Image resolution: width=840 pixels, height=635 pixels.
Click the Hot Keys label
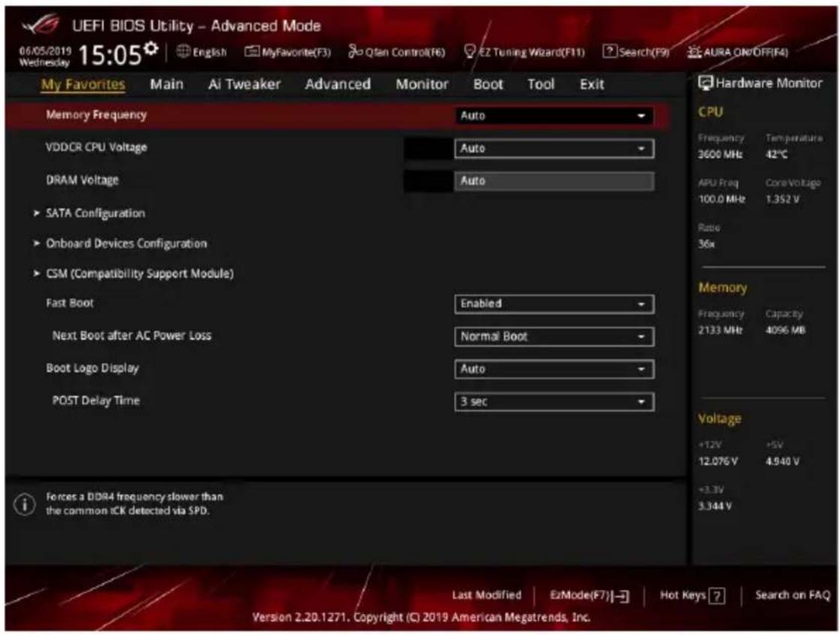coord(683,595)
